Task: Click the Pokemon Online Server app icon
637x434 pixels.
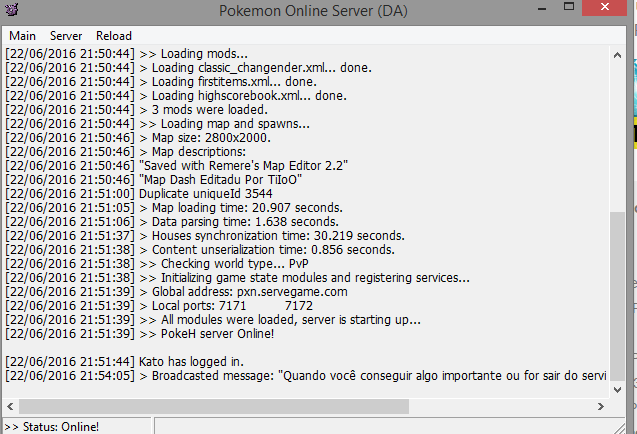Action: [11, 9]
